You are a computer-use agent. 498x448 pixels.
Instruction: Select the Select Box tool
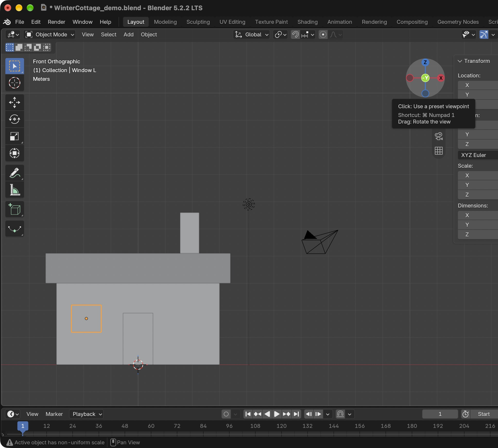pos(15,66)
